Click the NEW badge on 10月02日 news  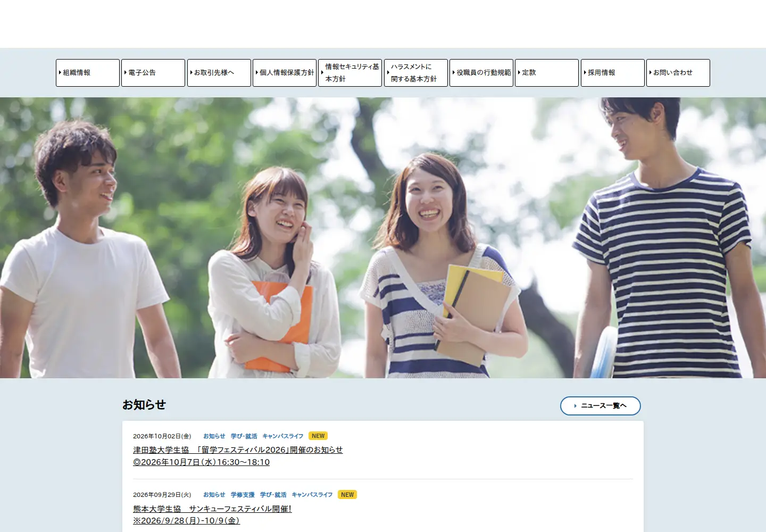318,436
